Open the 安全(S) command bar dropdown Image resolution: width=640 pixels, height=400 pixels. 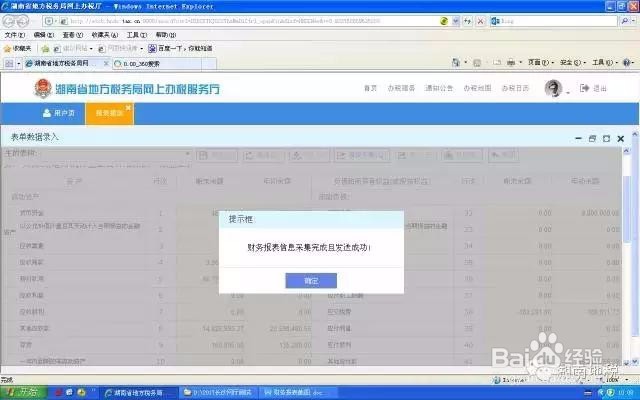[x=573, y=62]
